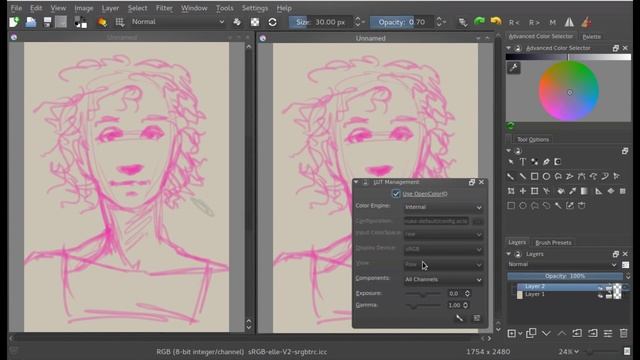Float the LUT Management docker
This screenshot has height=360, width=640.
pos(472,182)
